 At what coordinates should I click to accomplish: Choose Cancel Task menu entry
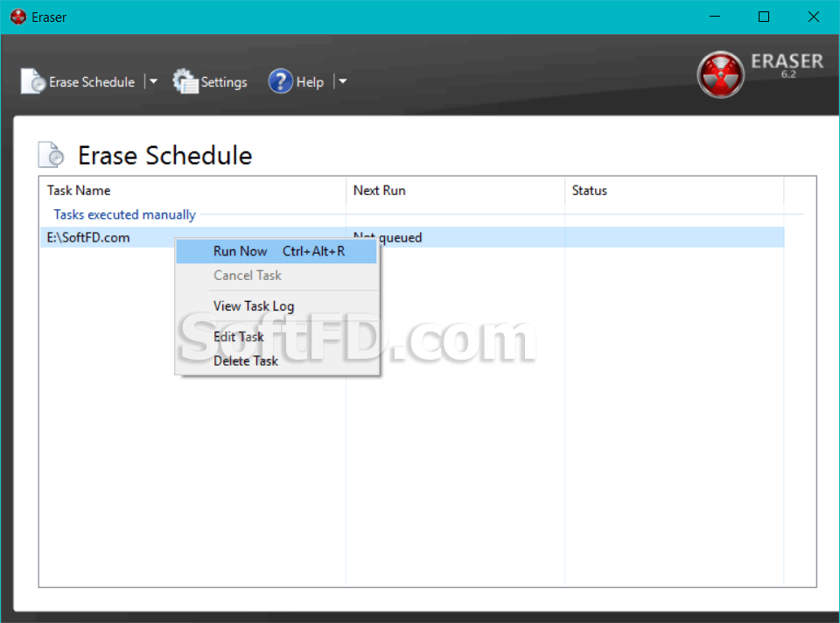[x=276, y=276]
